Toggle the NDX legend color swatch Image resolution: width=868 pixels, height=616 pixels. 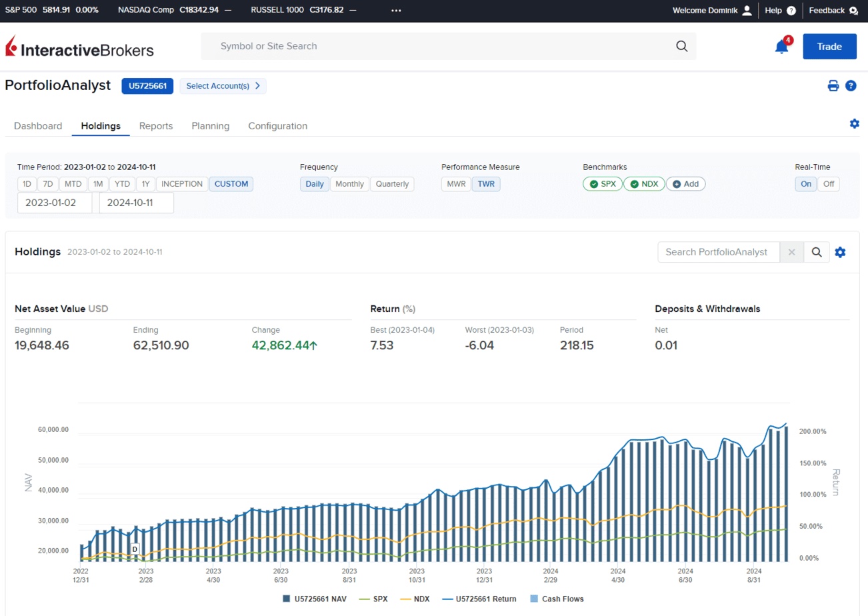click(404, 599)
